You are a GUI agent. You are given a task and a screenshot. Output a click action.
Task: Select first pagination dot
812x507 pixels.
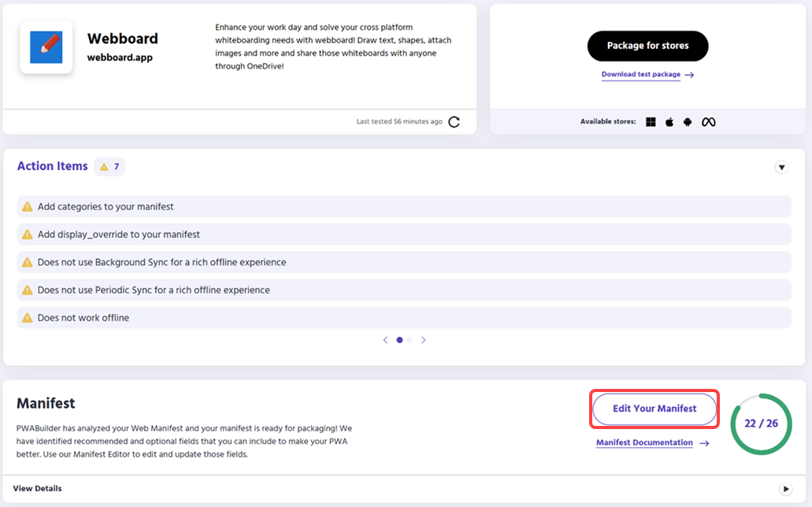pyautogui.click(x=399, y=340)
